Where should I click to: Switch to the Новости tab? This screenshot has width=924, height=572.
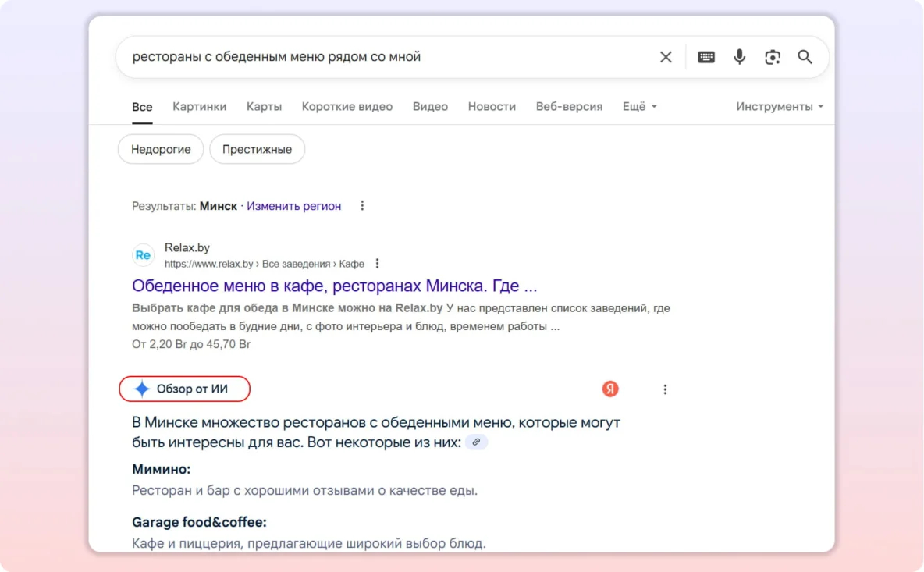pyautogui.click(x=492, y=107)
